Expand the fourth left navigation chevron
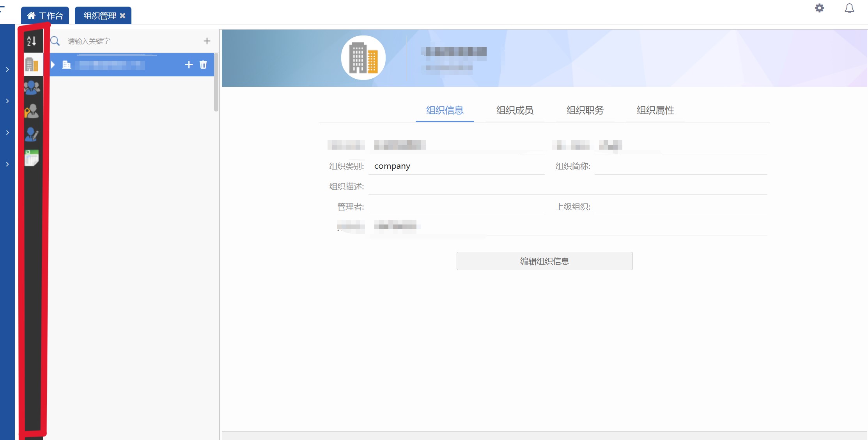 (7, 164)
